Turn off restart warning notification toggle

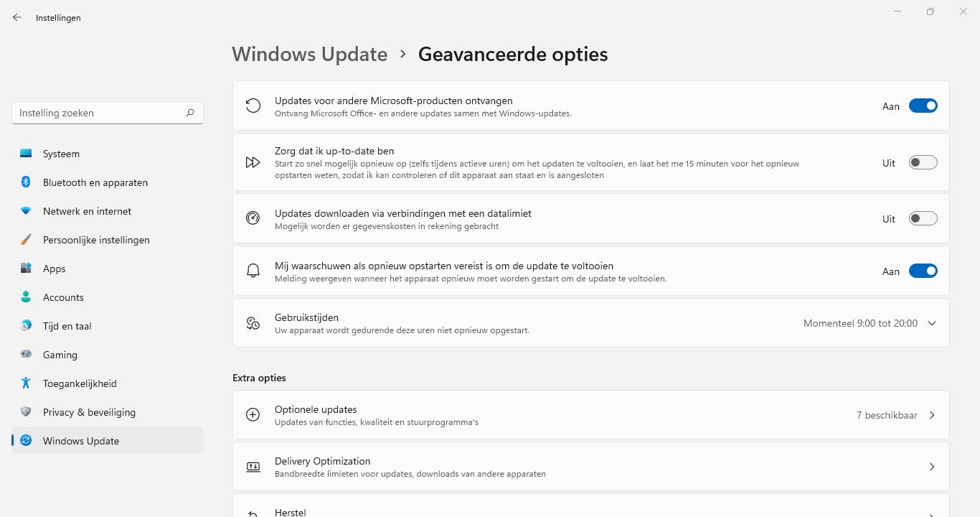[923, 271]
